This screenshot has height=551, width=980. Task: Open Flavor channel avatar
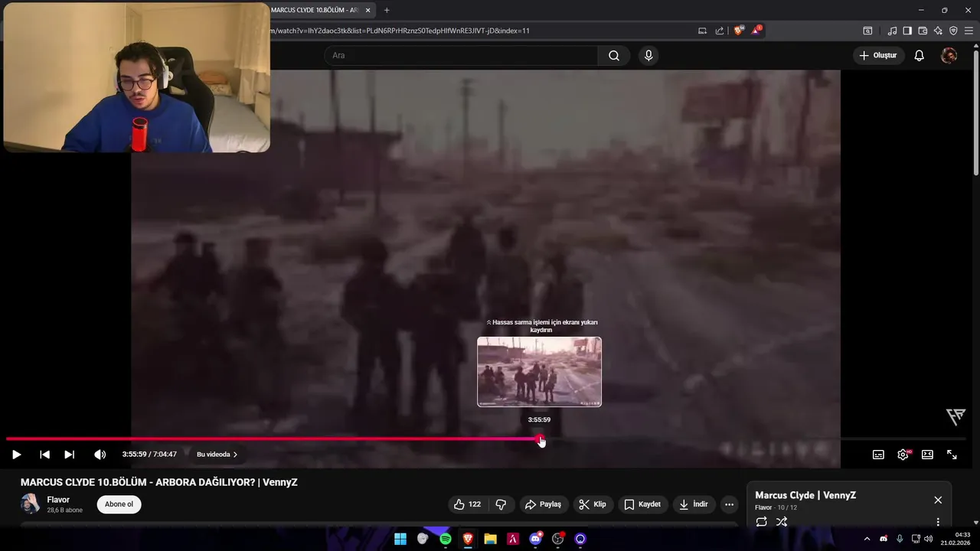coord(31,504)
